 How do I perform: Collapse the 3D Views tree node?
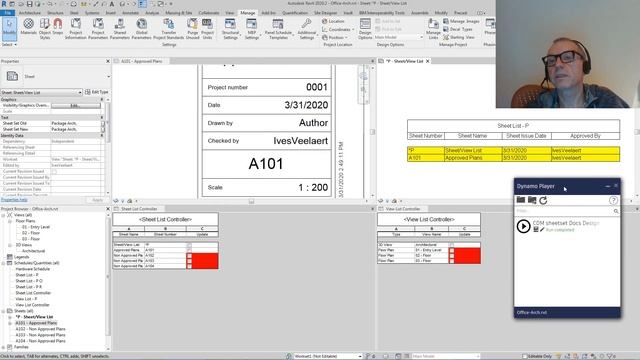(10, 245)
